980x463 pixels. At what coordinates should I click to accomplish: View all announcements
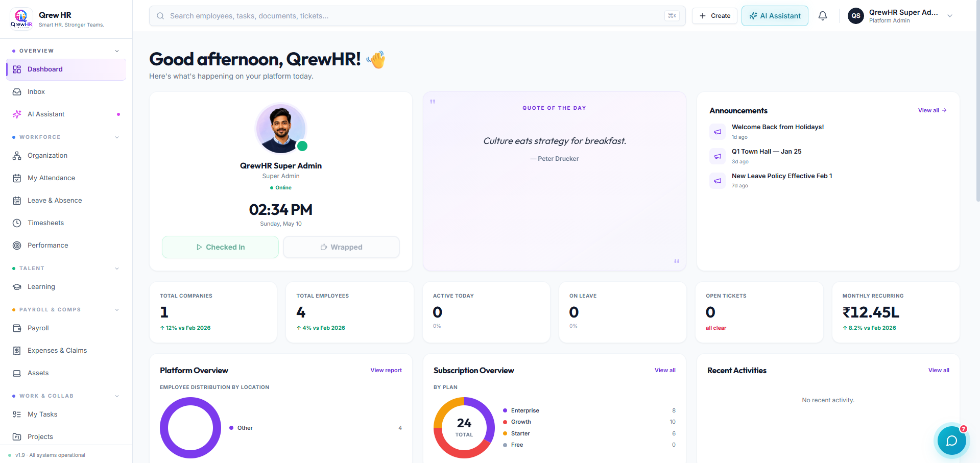[933, 110]
